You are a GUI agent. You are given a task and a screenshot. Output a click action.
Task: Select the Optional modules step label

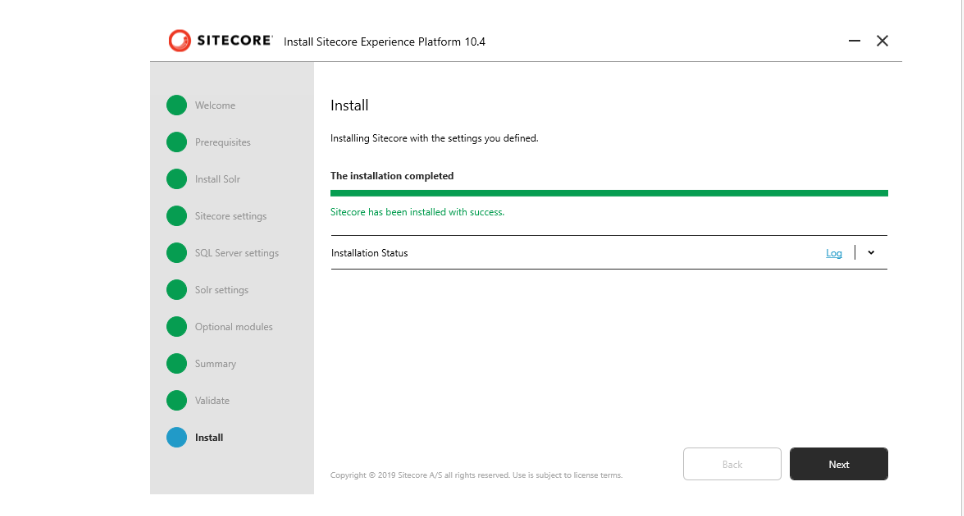tap(234, 327)
